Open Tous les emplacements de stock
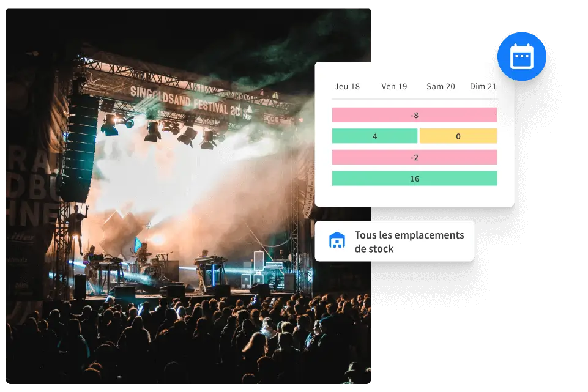 tap(395, 242)
